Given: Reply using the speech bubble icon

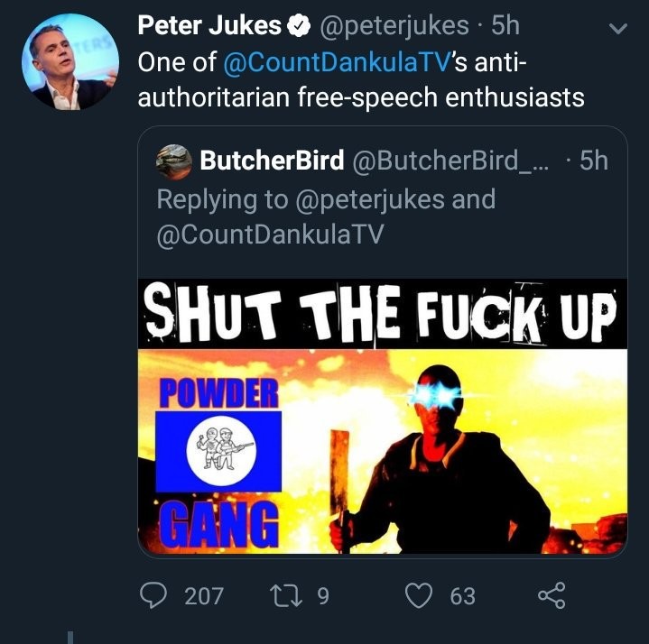Looking at the screenshot, I should (x=156, y=595).
